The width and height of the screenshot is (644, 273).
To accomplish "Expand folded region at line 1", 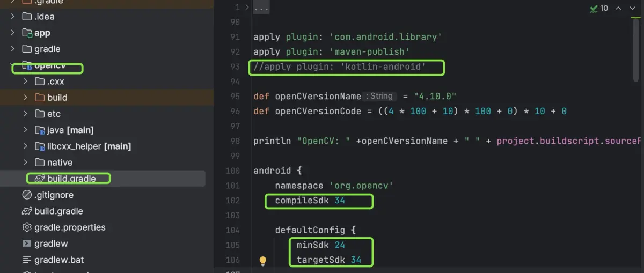I will point(247,8).
